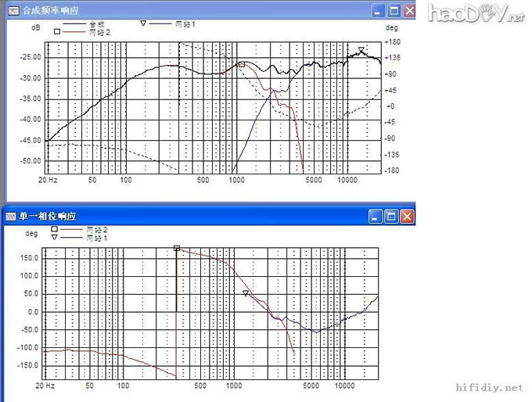Maximize the 合成频率响应 window

click(394, 11)
